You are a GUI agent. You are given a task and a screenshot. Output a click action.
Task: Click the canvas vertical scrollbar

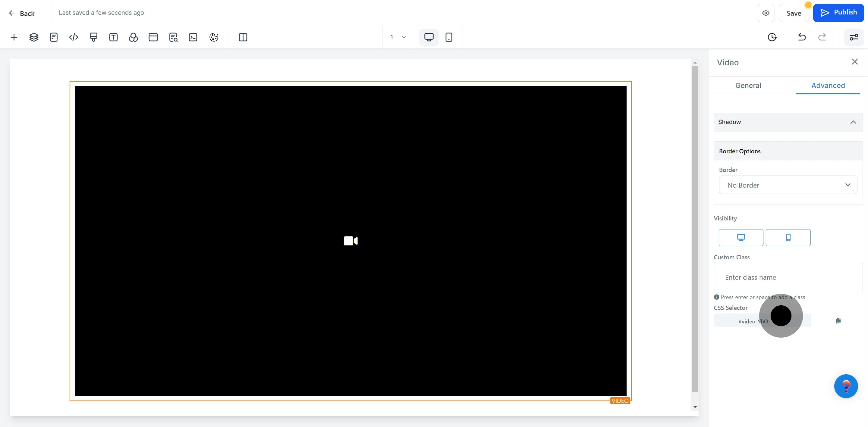[695, 229]
